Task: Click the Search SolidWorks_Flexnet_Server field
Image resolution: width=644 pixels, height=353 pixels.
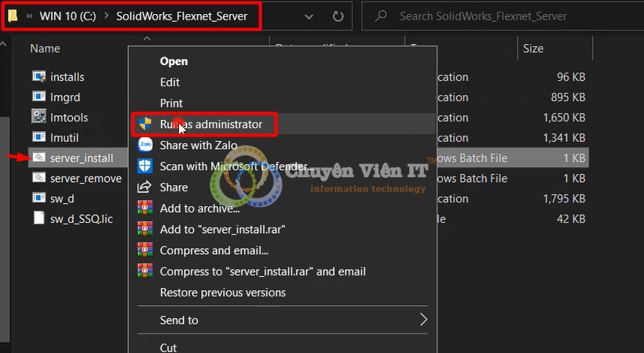Action: pos(503,16)
